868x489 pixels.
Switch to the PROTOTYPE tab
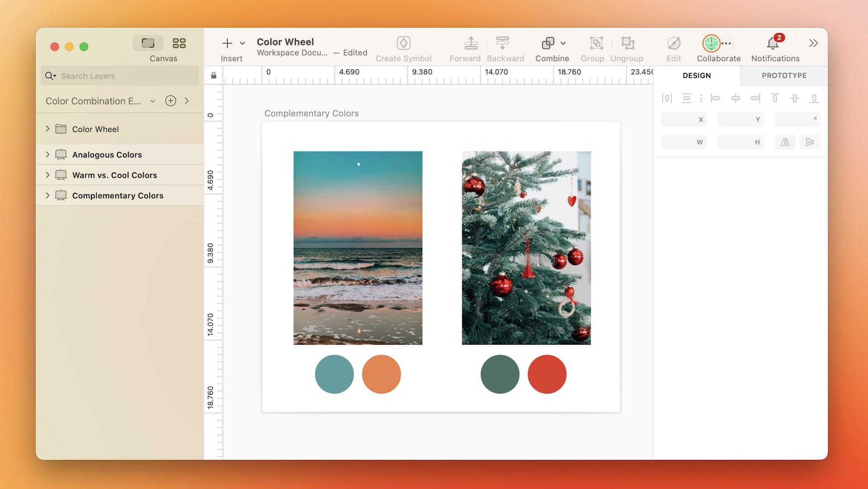(x=784, y=76)
